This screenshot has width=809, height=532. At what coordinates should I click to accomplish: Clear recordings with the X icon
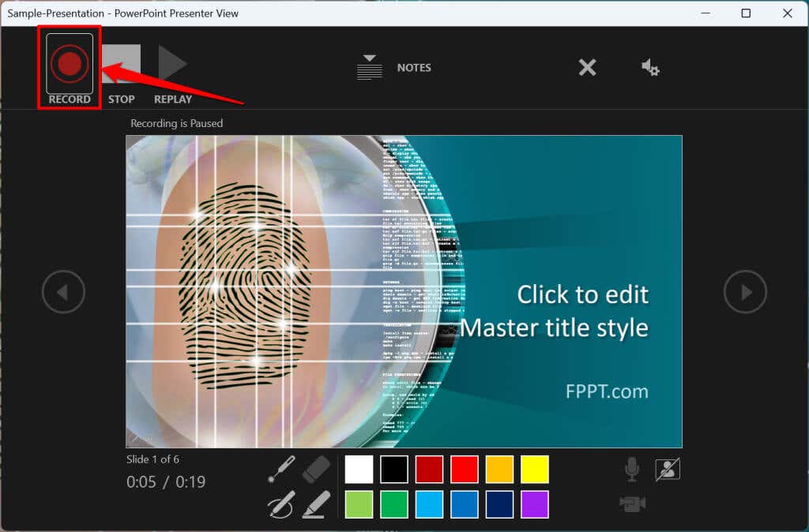pos(587,67)
